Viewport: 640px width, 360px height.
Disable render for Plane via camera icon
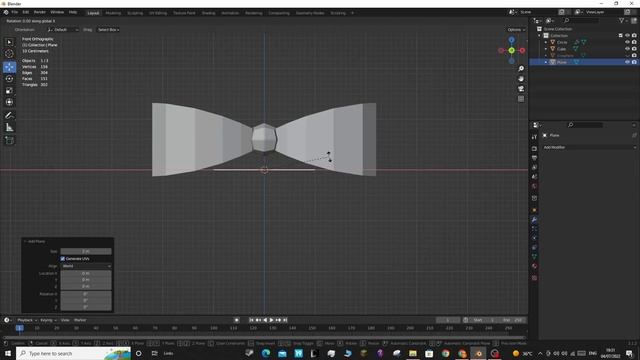click(634, 62)
